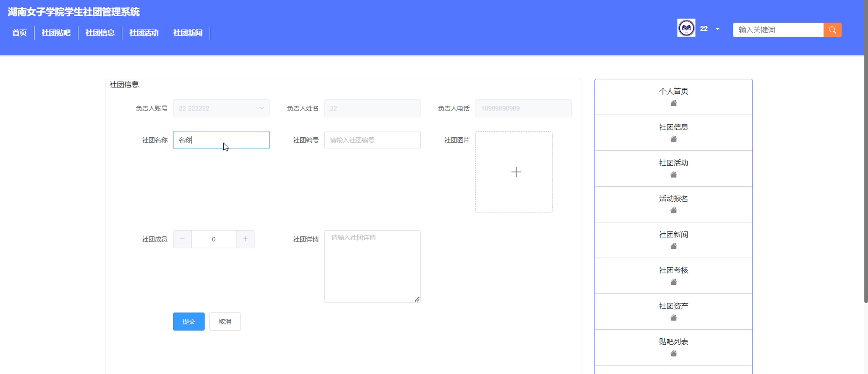Image resolution: width=868 pixels, height=374 pixels.
Task: Focus the 输入关键词 search field
Action: pyautogui.click(x=778, y=30)
